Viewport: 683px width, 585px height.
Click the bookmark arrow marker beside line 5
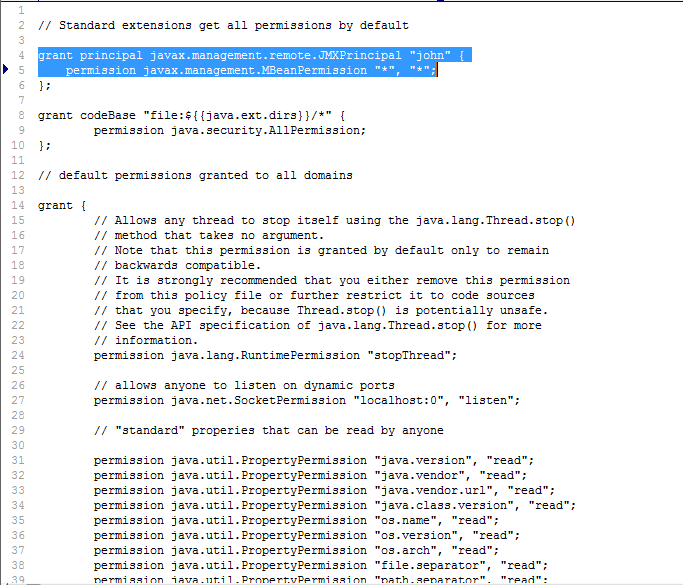coord(5,69)
